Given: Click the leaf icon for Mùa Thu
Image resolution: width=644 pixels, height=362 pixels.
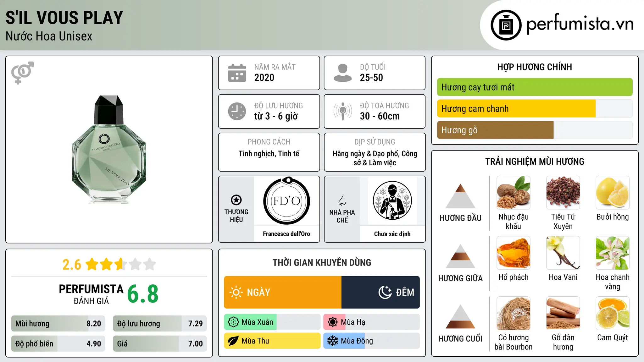Looking at the screenshot, I should [x=233, y=341].
